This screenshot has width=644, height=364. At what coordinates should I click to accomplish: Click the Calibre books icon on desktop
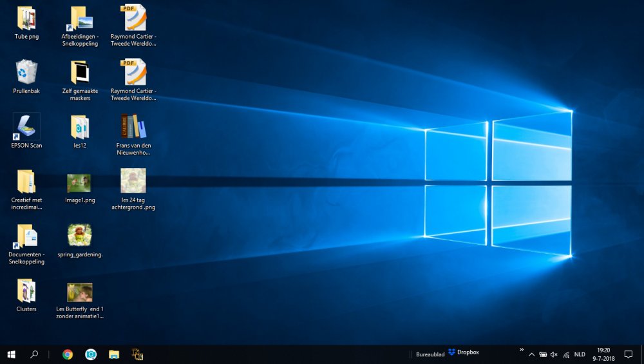(x=133, y=127)
